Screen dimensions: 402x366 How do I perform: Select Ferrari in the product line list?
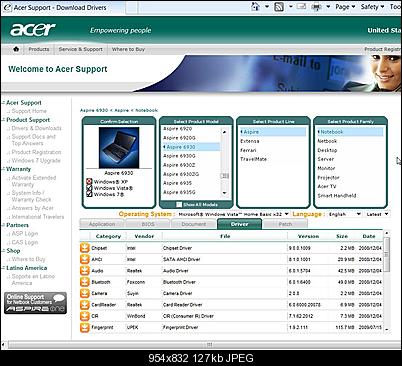[248, 150]
